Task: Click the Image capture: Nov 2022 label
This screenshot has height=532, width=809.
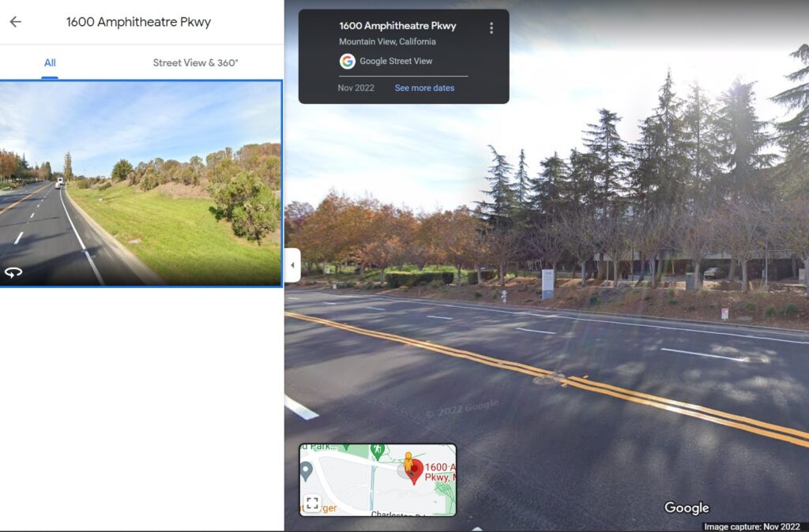Action: tap(752, 526)
